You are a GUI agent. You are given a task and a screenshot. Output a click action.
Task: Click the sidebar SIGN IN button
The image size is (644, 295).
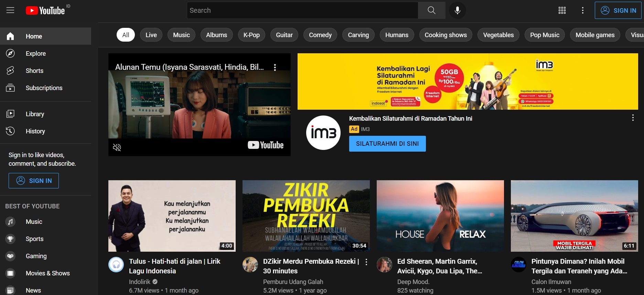click(34, 181)
